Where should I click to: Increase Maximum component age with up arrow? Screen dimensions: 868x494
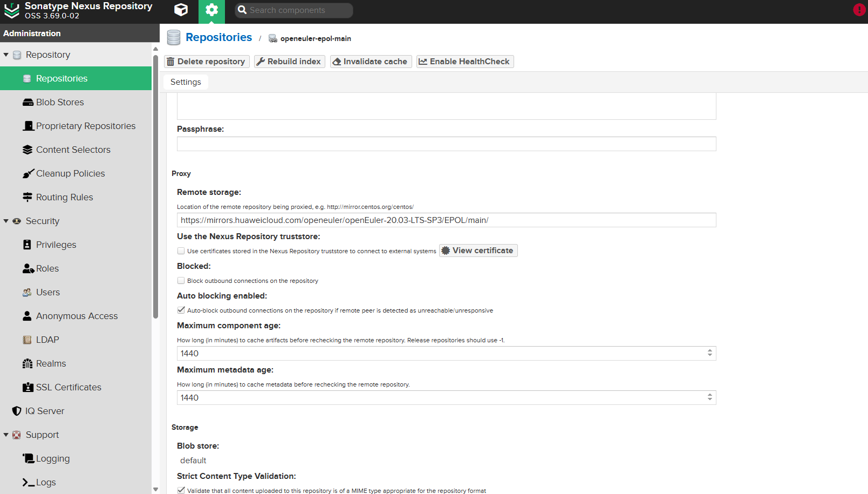[709, 350]
